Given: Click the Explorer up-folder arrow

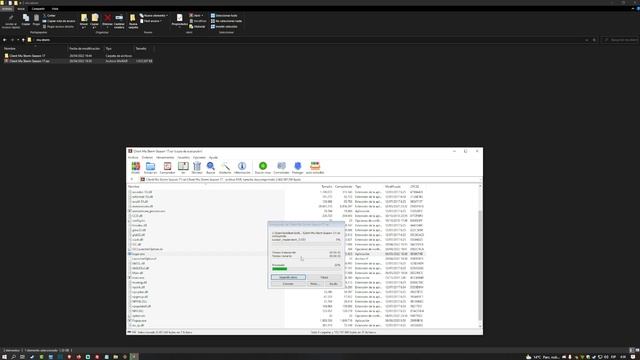Looking at the screenshot, I should [23, 40].
